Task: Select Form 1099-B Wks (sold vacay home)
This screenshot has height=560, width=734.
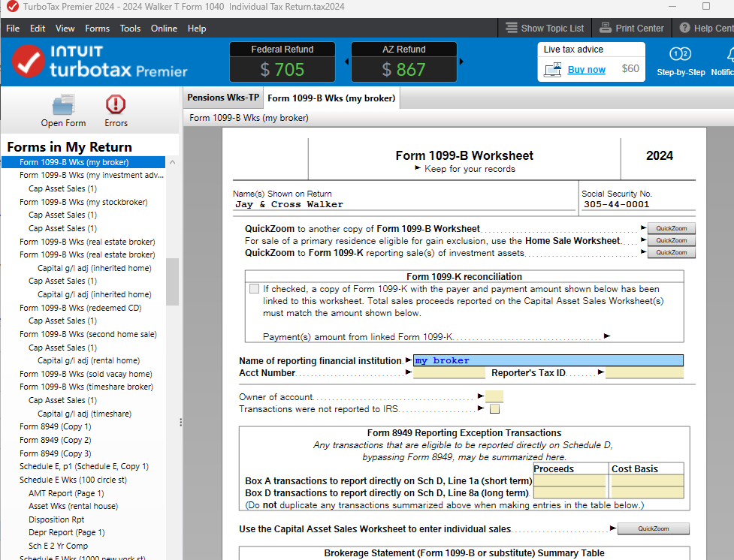Action: tap(86, 374)
